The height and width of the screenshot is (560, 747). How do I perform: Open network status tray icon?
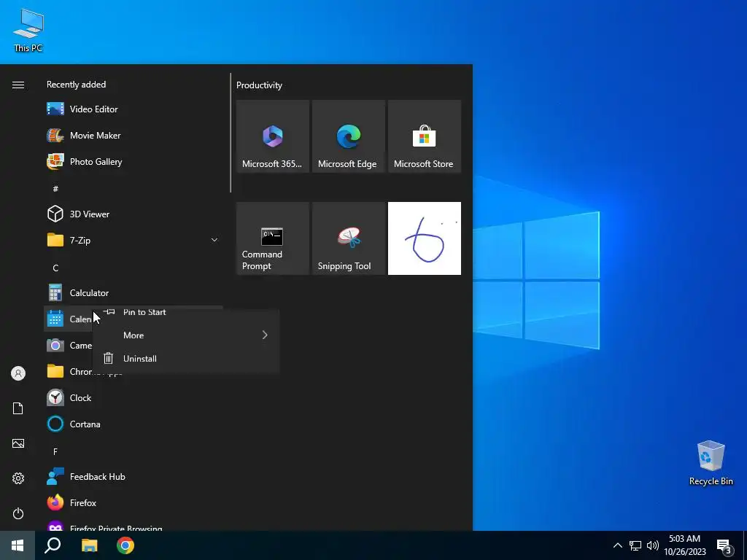click(x=635, y=545)
